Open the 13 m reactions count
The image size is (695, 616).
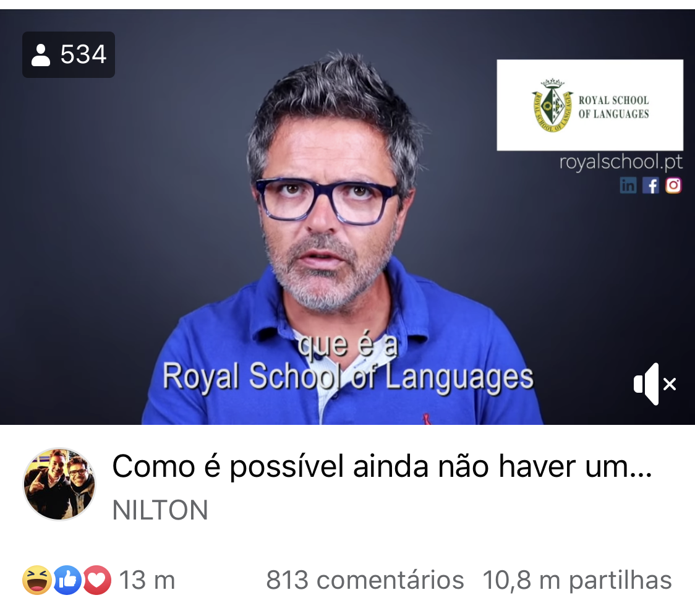[x=147, y=580]
